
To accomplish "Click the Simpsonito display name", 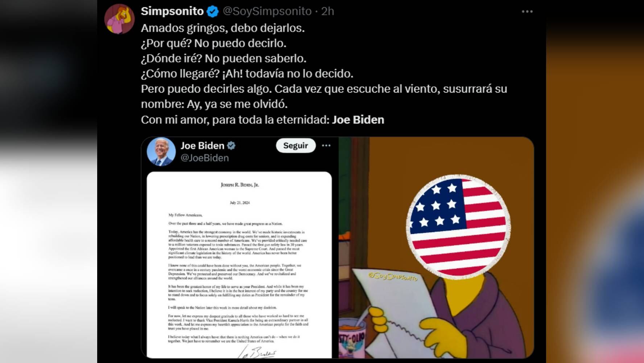I will [x=172, y=11].
